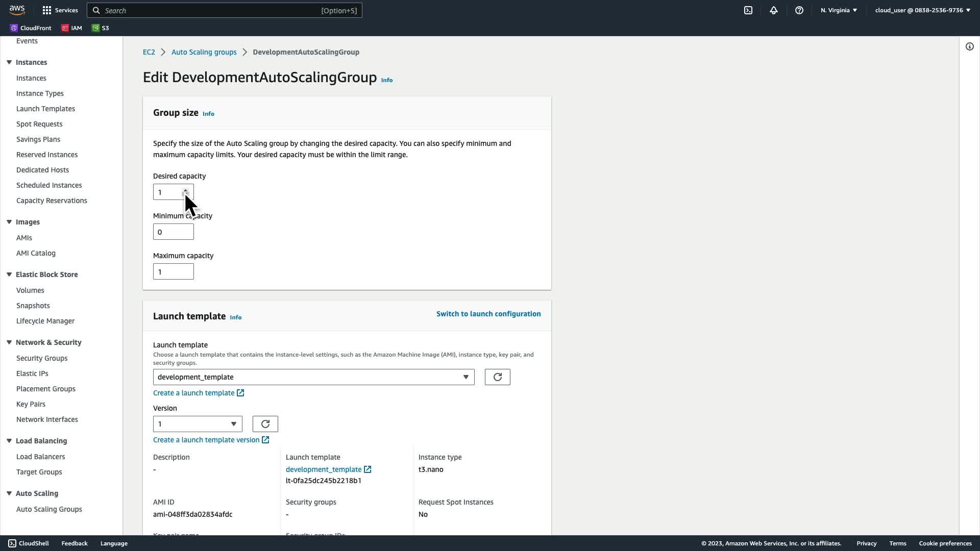
Task: Open the notifications bell
Action: [774, 10]
